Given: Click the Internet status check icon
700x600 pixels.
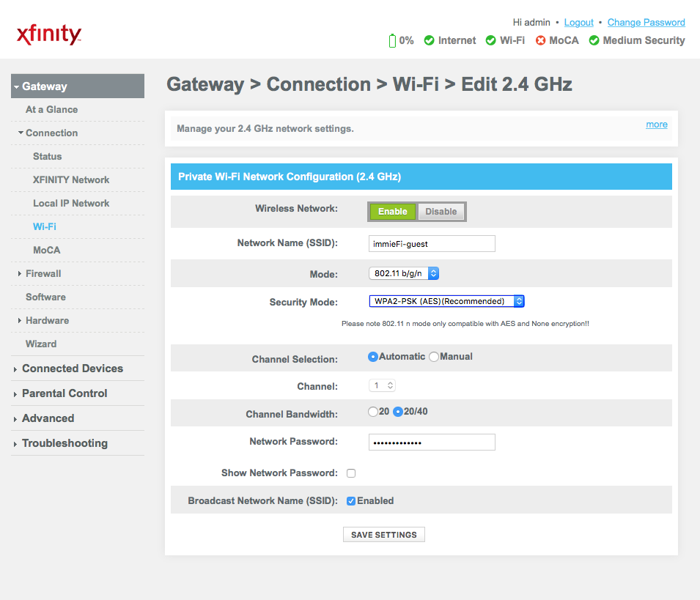Looking at the screenshot, I should pos(429,41).
